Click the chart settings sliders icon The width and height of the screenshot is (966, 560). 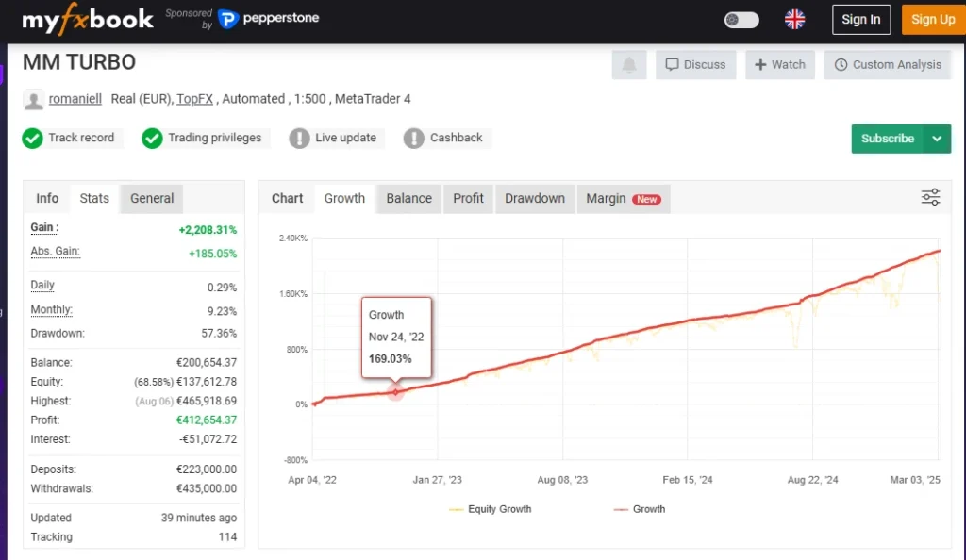[x=930, y=197]
